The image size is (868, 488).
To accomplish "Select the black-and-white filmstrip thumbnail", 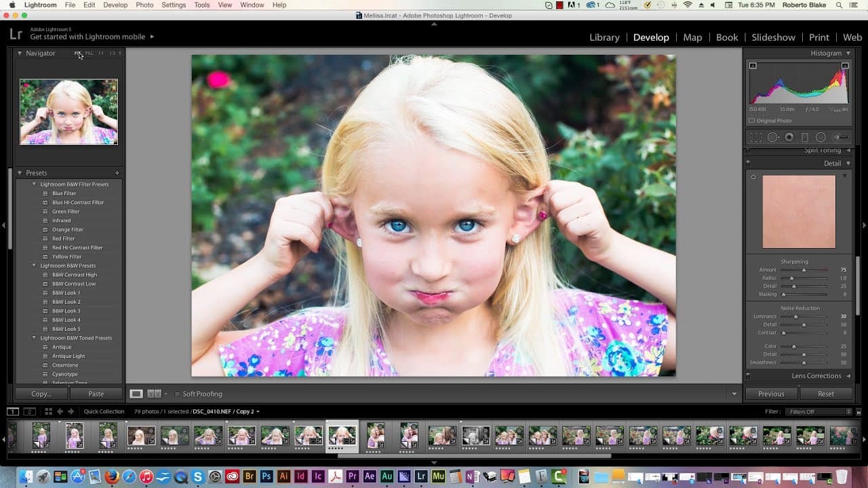I will pos(475,435).
